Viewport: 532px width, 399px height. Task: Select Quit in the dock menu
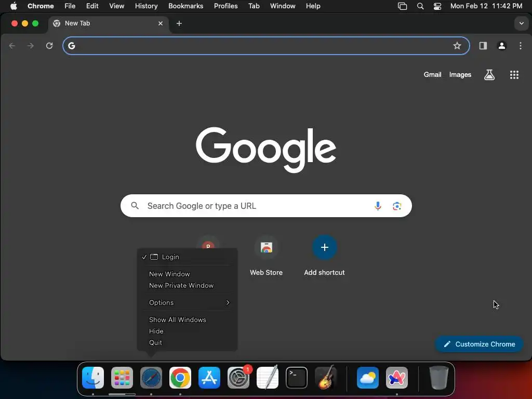click(x=187, y=343)
